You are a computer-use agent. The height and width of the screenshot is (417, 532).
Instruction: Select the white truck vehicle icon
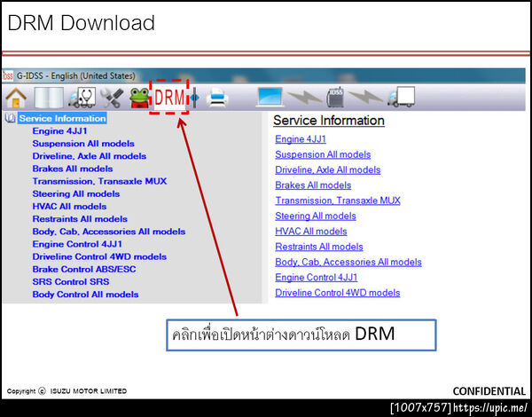click(x=402, y=97)
